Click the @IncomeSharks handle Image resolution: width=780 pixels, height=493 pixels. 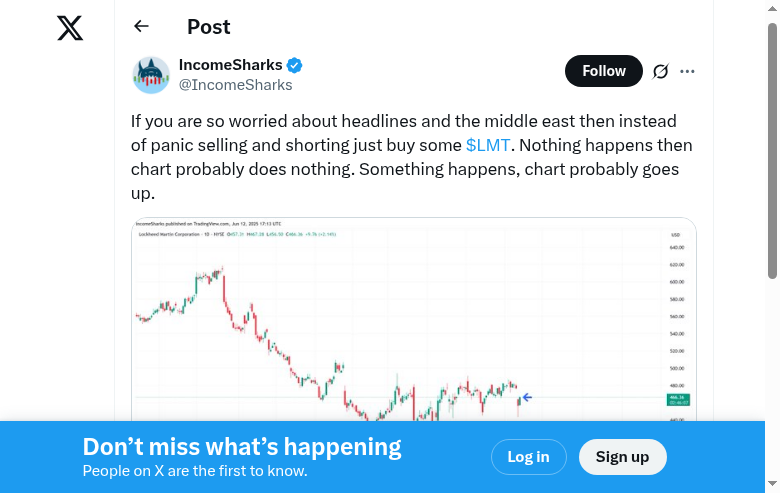coord(235,85)
